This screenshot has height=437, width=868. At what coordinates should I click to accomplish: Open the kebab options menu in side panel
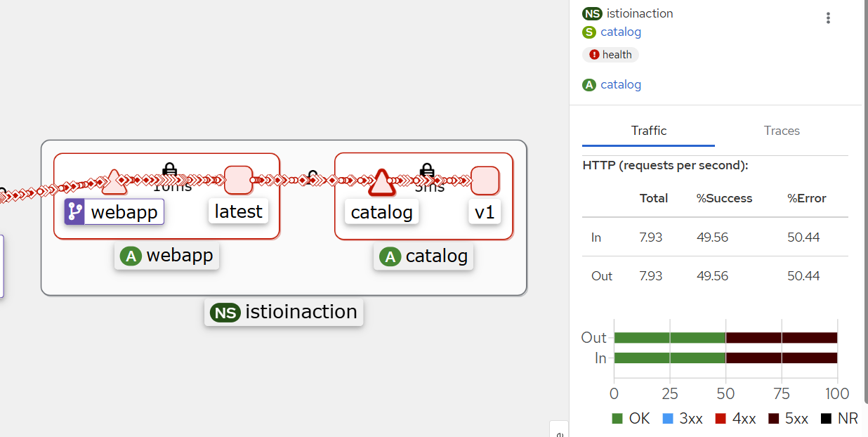coord(828,18)
